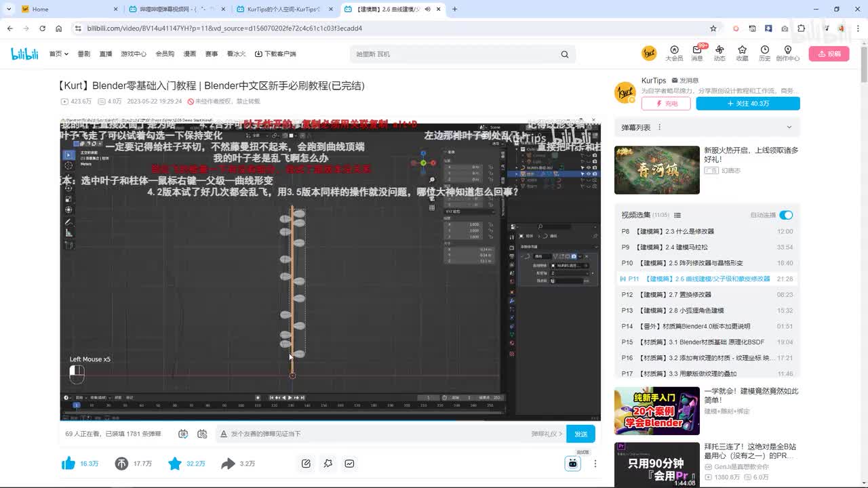Go to the bilibili logo home

24,54
